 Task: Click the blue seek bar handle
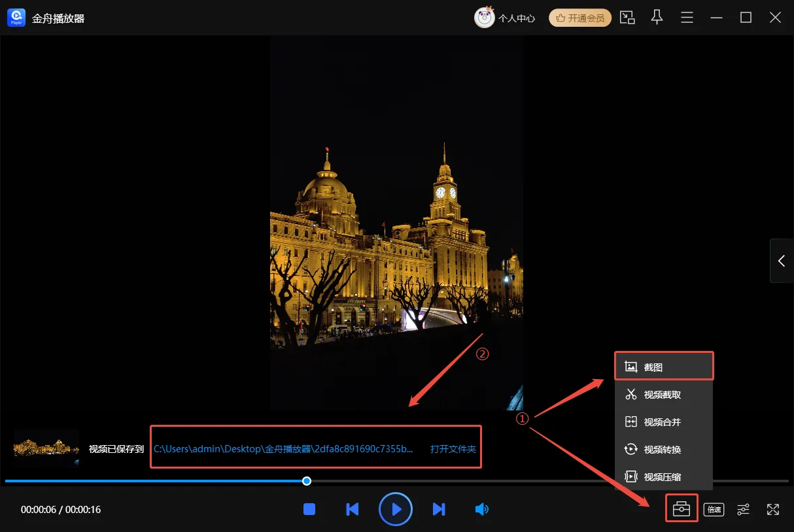307,481
